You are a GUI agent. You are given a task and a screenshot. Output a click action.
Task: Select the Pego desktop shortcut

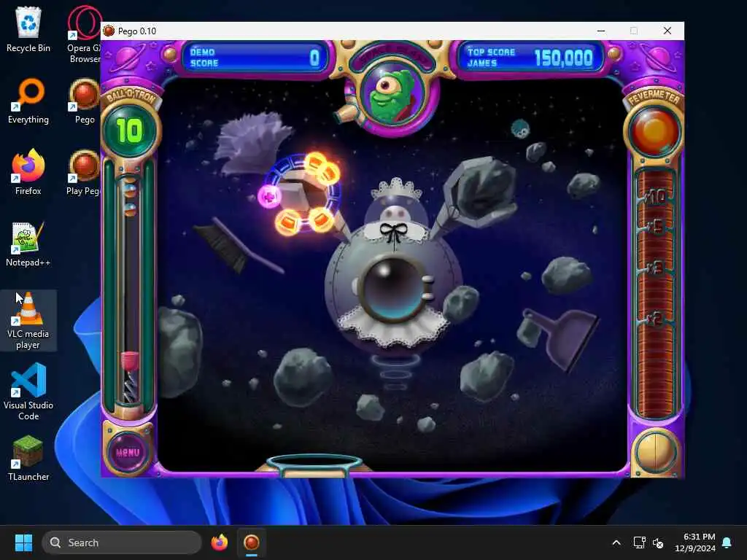85,101
